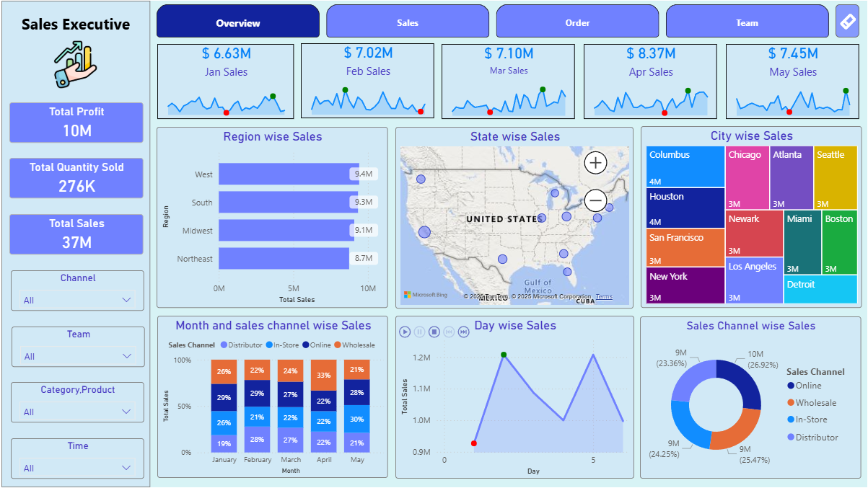The image size is (868, 488).
Task: Switch to the Sales tab
Action: [408, 22]
